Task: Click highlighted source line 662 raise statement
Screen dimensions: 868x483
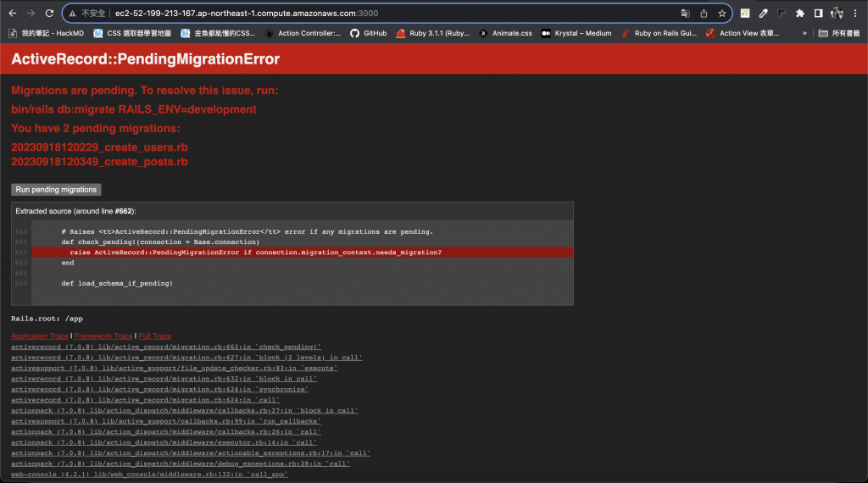Action: pyautogui.click(x=303, y=253)
